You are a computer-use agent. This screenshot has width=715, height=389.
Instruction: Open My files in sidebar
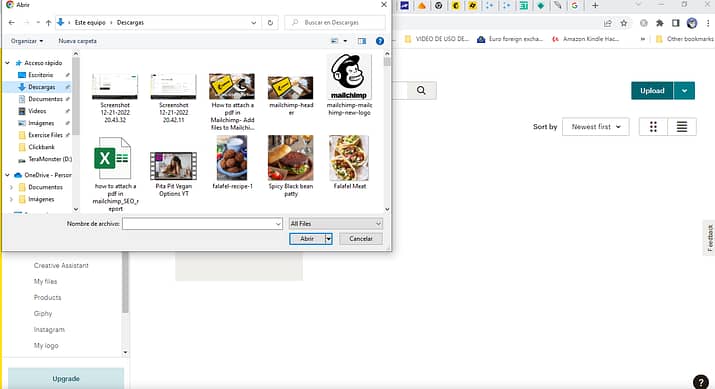click(46, 281)
